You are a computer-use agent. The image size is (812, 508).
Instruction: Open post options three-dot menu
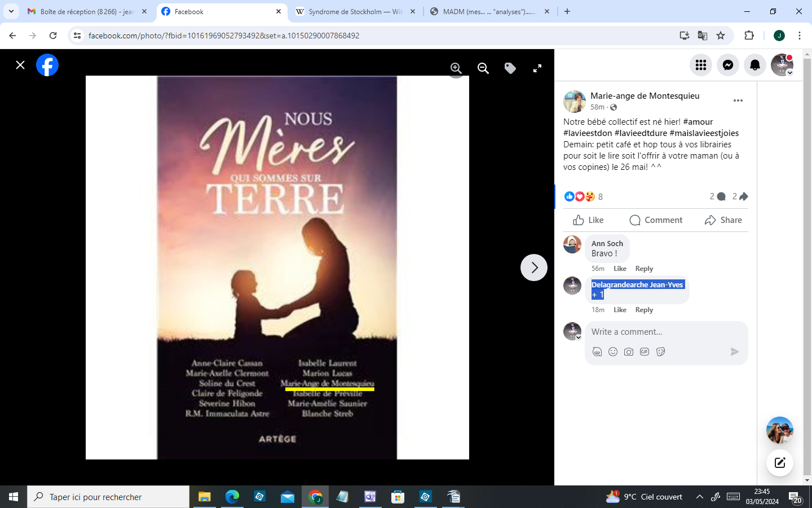click(738, 100)
